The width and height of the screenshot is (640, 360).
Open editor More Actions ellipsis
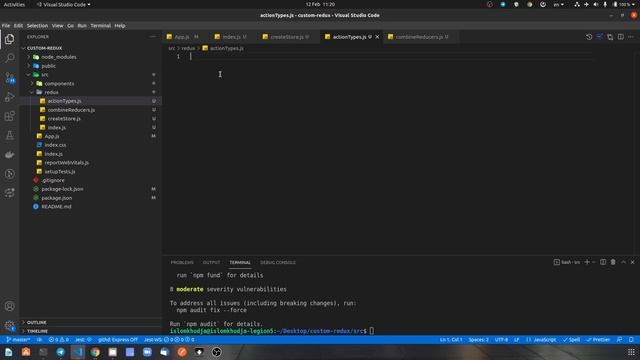(x=631, y=37)
